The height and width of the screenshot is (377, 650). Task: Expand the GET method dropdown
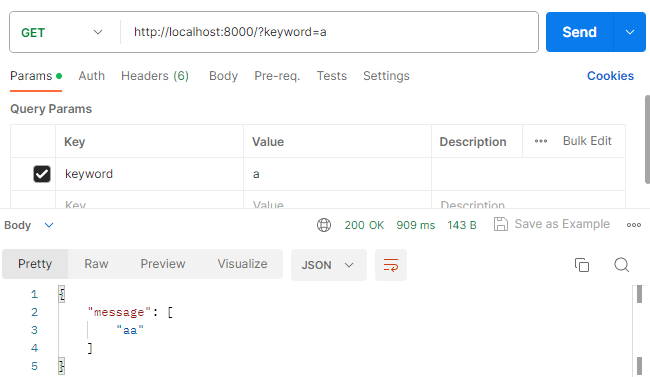62,32
